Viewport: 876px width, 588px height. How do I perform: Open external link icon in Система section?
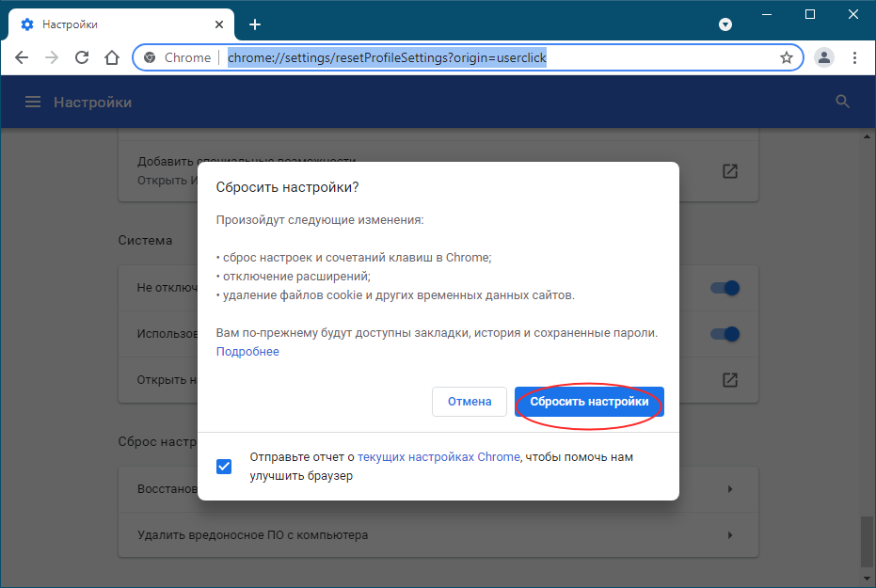(x=730, y=380)
